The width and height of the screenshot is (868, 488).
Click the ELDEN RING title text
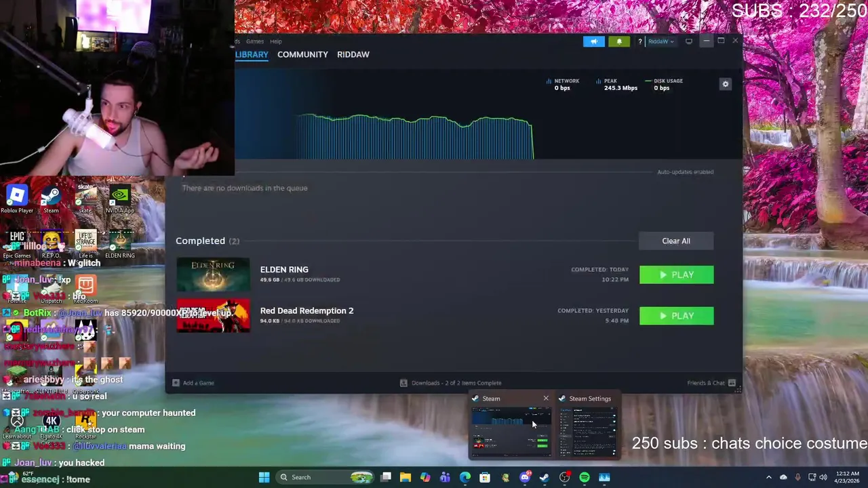284,270
